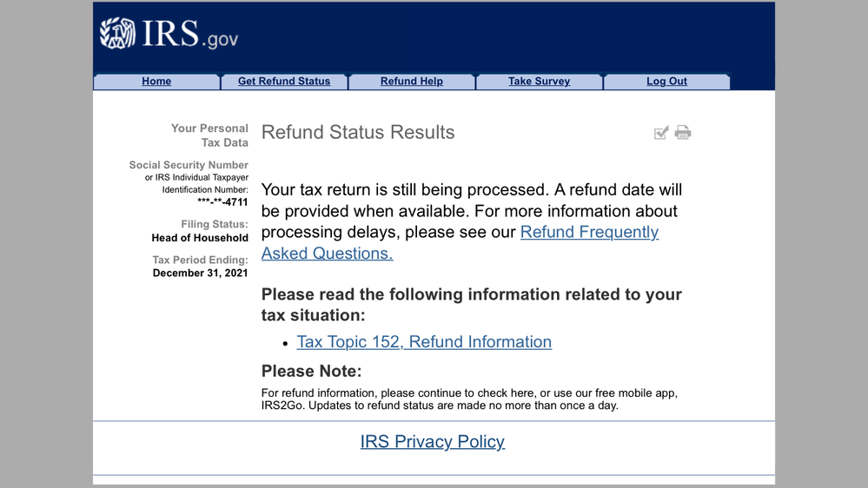Open Refund Frequently Asked Questions link
Image resolution: width=868 pixels, height=488 pixels.
(589, 233)
